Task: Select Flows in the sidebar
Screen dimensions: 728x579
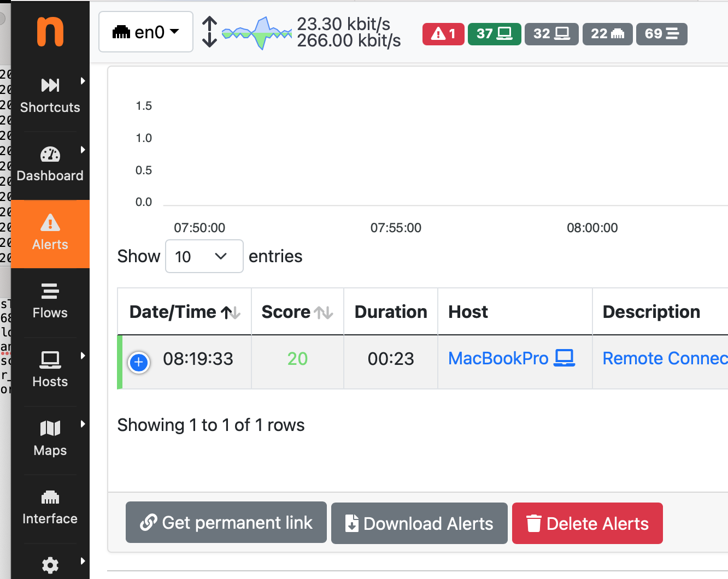Action: (50, 302)
